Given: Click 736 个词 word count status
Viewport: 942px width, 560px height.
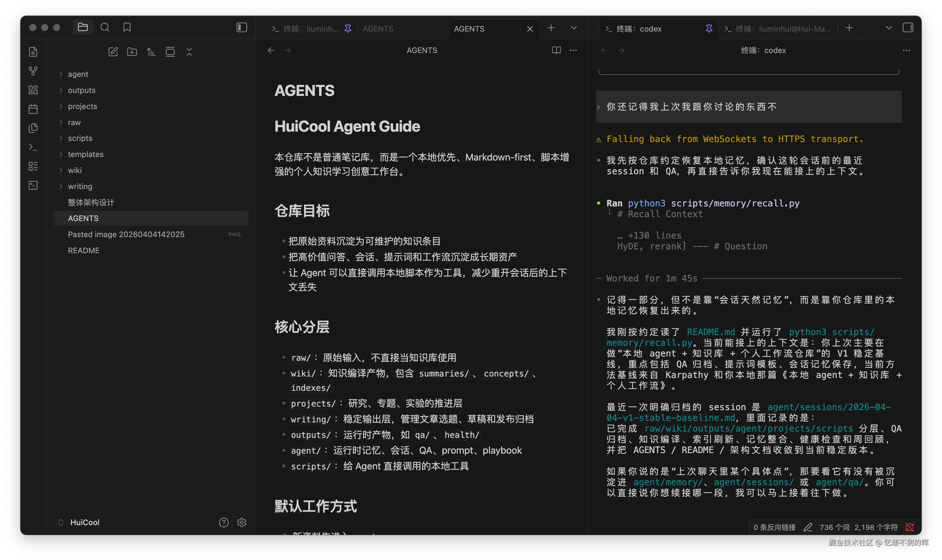Looking at the screenshot, I should [834, 527].
